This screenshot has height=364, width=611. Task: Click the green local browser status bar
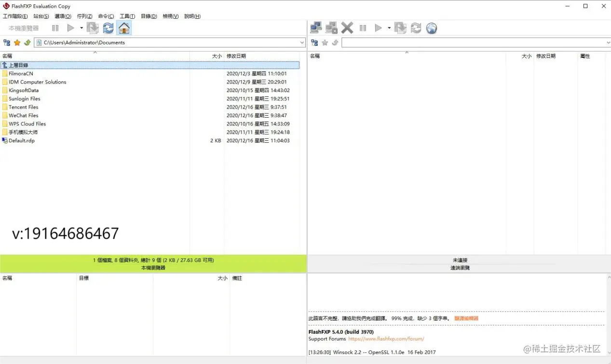[x=153, y=264]
